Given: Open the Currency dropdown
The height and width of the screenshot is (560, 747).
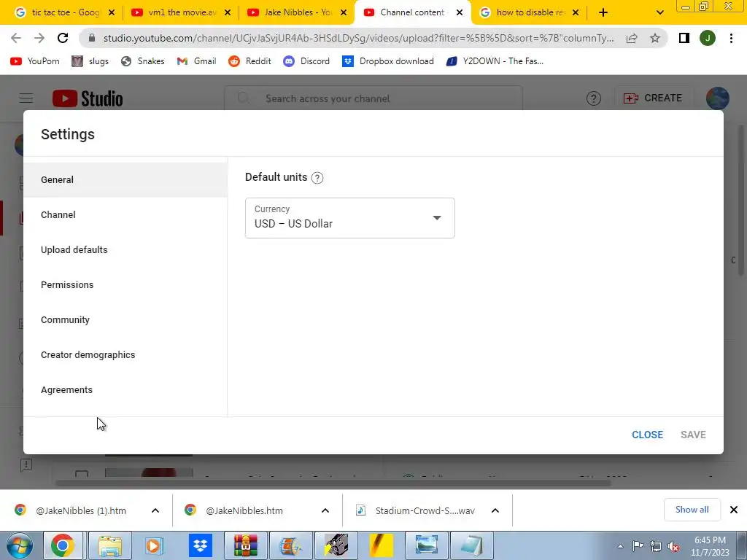Looking at the screenshot, I should pyautogui.click(x=349, y=218).
